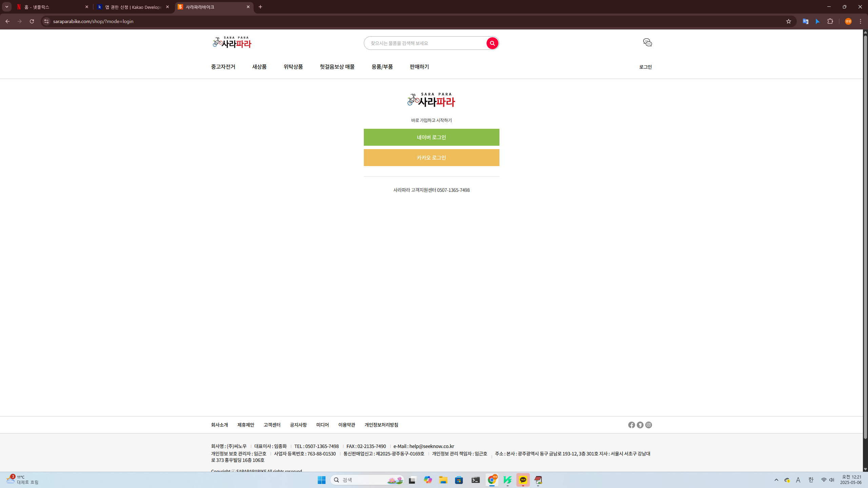Open the Facebook footer icon
Screen dimensions: 868x488
[x=631, y=425]
